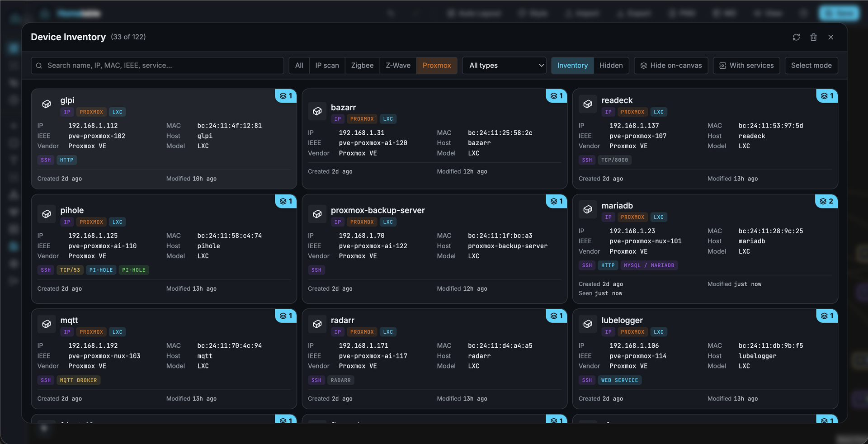Click the RADARR service tag

340,380
